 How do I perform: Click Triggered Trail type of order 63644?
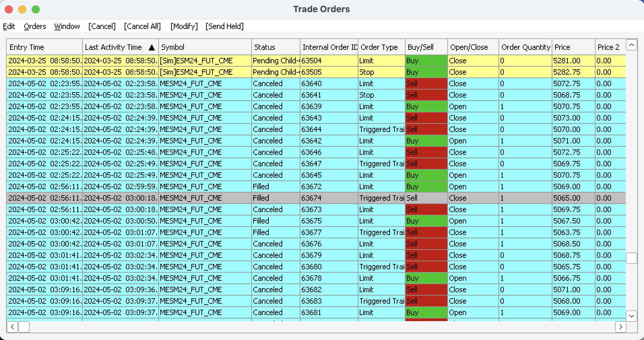tap(382, 129)
